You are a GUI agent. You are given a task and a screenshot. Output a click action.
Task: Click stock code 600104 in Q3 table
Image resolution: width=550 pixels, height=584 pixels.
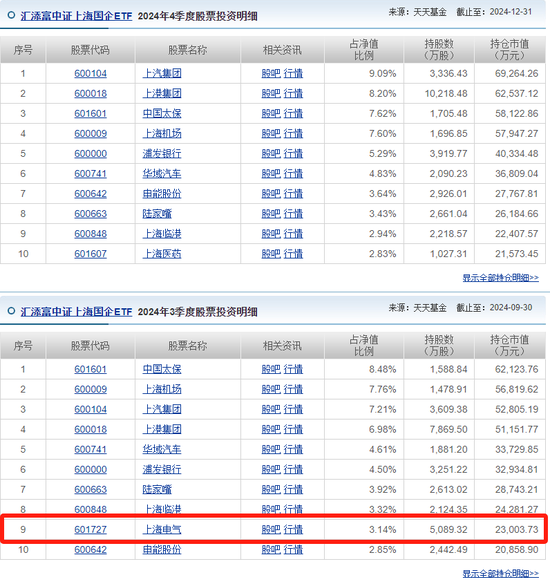click(90, 410)
